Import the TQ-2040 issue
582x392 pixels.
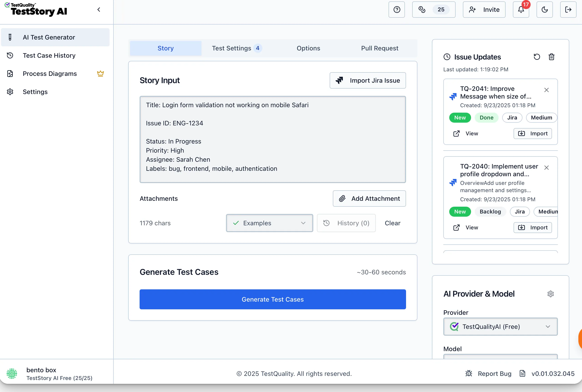point(533,228)
